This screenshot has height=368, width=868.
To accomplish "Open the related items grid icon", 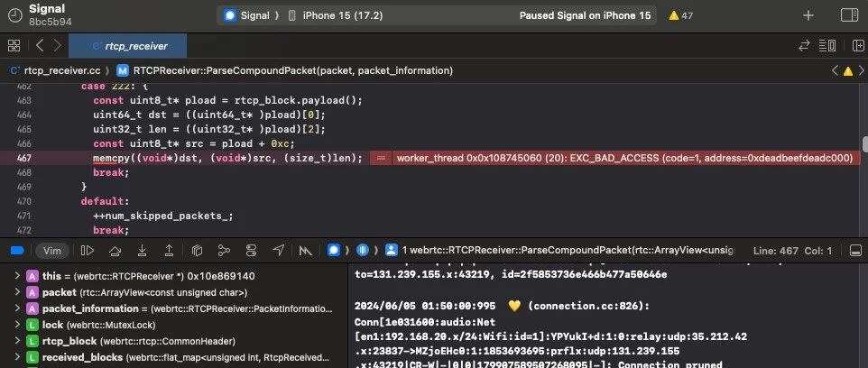I will (x=14, y=46).
